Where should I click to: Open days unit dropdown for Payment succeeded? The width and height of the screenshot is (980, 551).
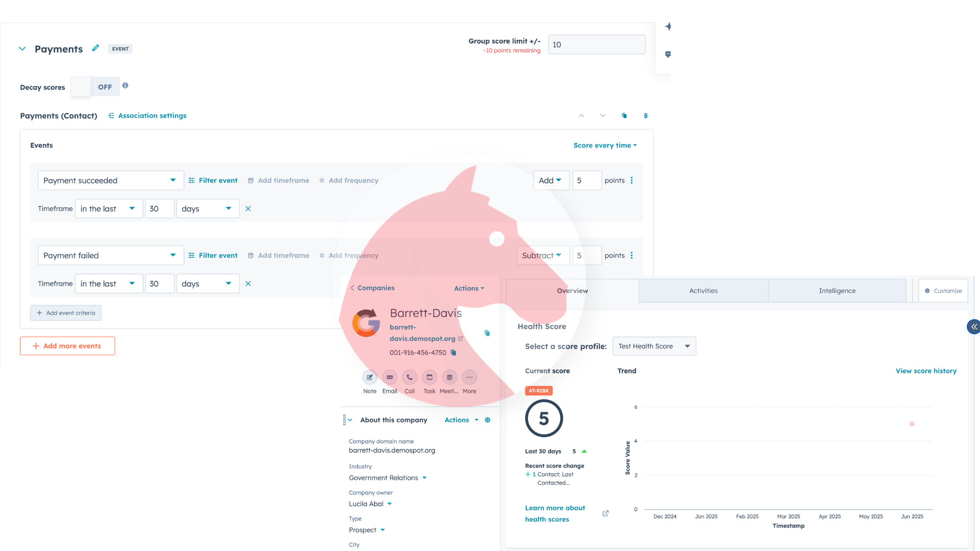pyautogui.click(x=208, y=209)
